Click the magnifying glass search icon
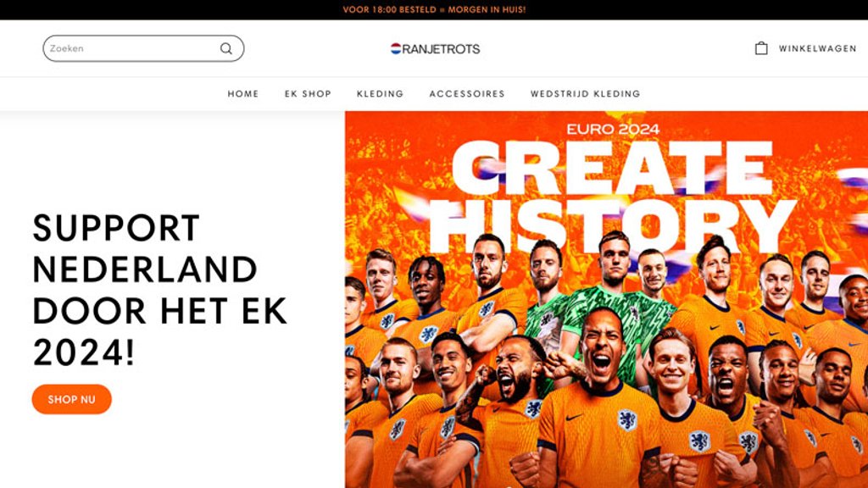The image size is (868, 488). 225,48
